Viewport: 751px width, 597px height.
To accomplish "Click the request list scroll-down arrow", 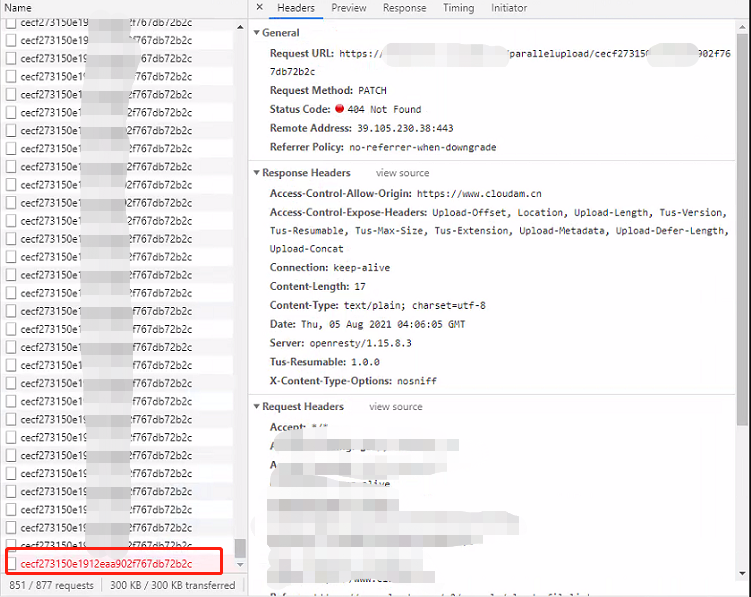I will coord(240,564).
